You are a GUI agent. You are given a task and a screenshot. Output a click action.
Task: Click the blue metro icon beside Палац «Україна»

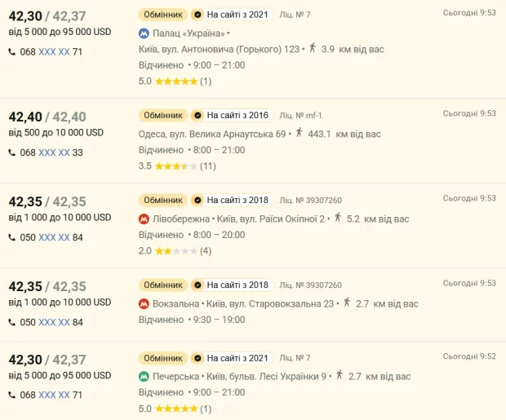tap(144, 34)
